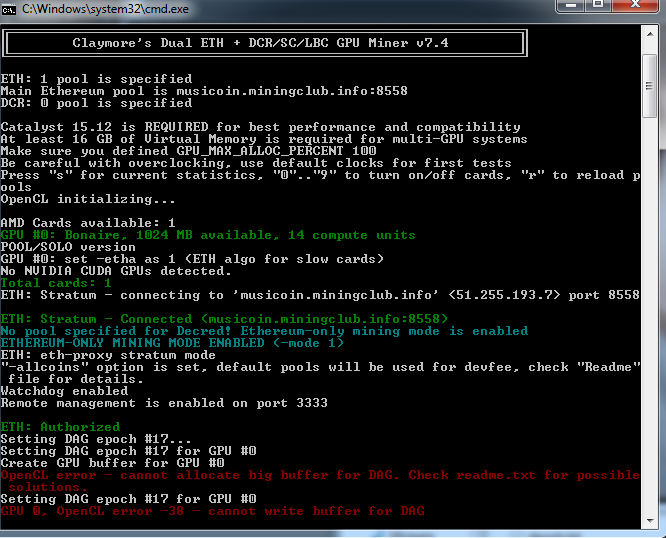The width and height of the screenshot is (666, 538).
Task: Click the green 'ETH: Stratum - Connected' line
Action: coord(224,319)
